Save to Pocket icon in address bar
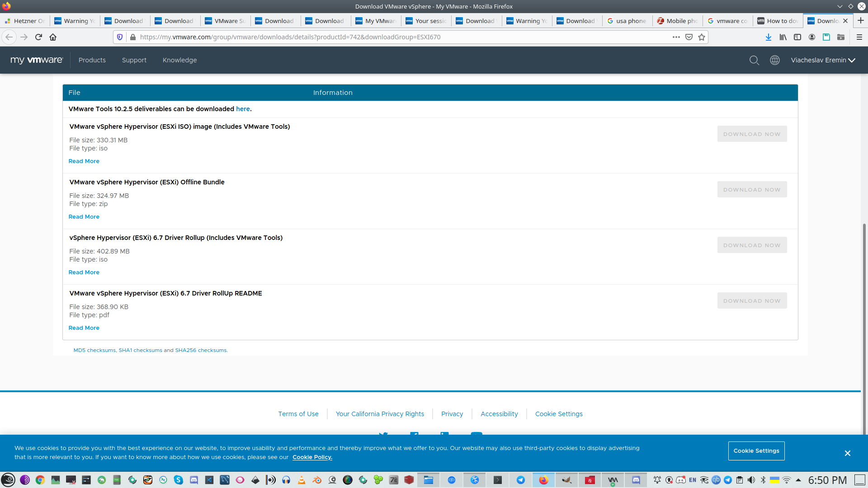This screenshot has height=488, width=868. click(689, 37)
